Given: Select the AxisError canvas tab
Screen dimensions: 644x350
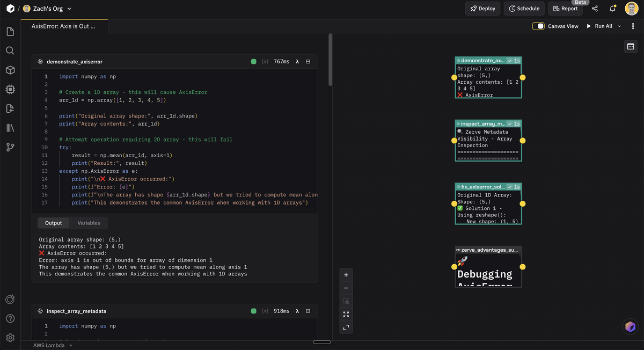Looking at the screenshot, I should 64,26.
